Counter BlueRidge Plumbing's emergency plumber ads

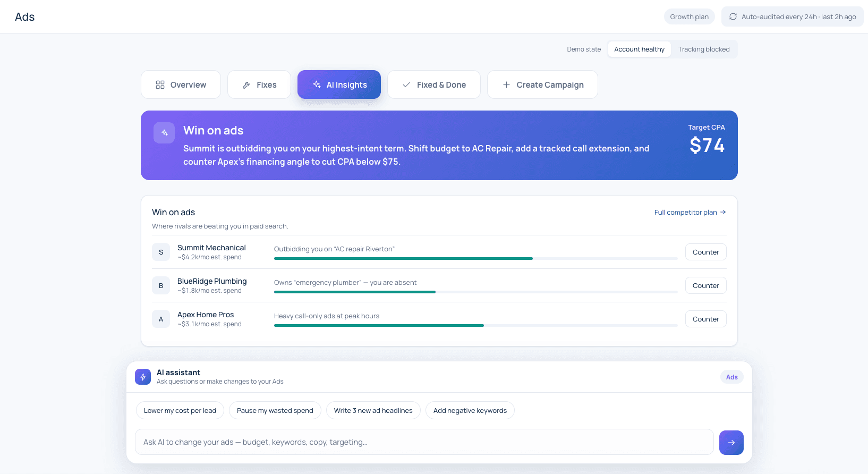pos(705,285)
